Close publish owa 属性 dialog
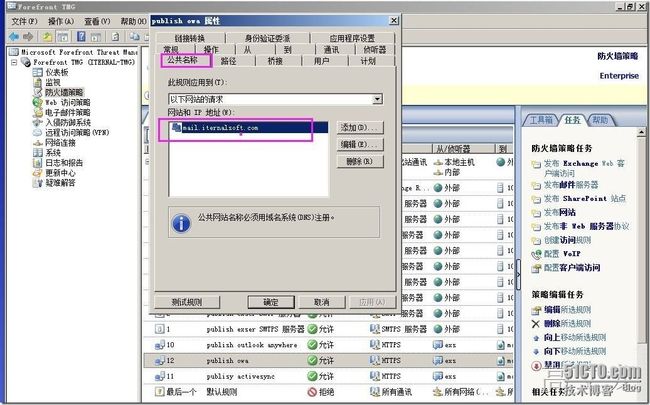 point(394,20)
